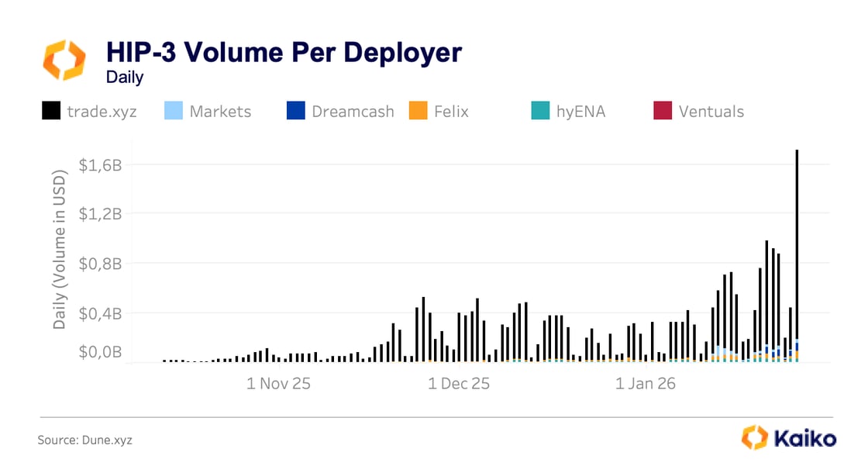Toggle the trade.xyz series label
Image resolution: width=868 pixels, height=473 pixels.
[102, 112]
